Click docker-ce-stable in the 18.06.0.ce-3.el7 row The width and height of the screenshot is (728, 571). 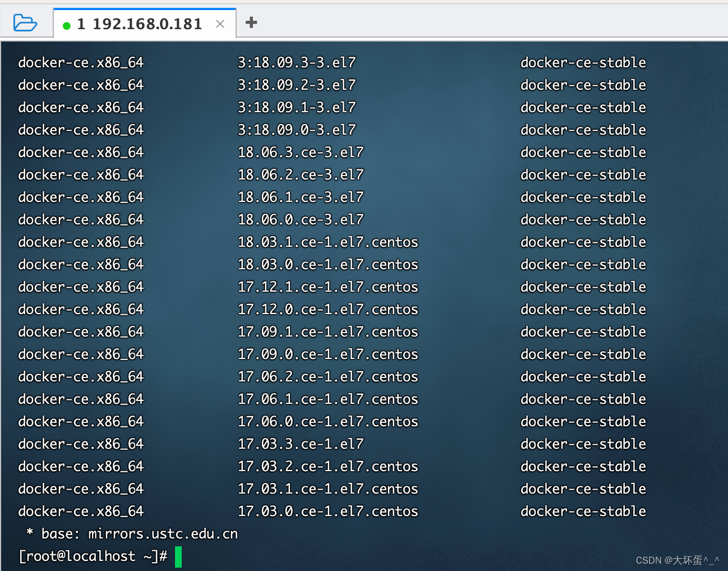click(x=583, y=219)
